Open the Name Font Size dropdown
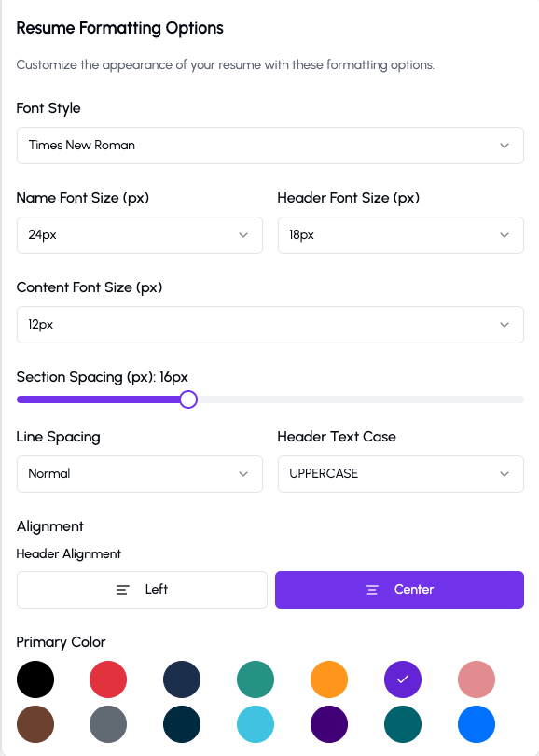 tap(140, 235)
